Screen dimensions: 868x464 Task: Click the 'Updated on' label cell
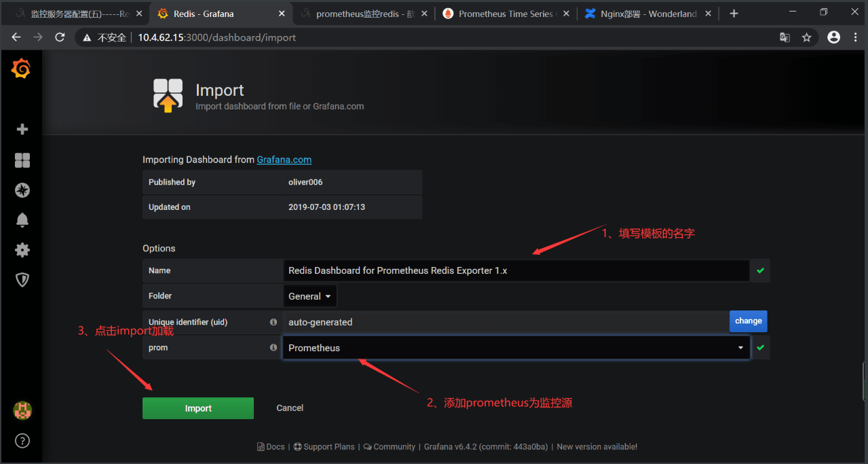(212, 207)
